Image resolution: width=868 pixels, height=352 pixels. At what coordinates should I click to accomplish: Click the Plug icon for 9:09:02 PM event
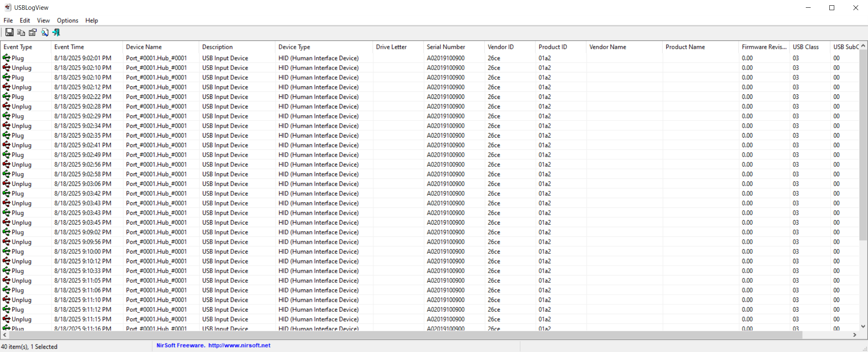7,232
